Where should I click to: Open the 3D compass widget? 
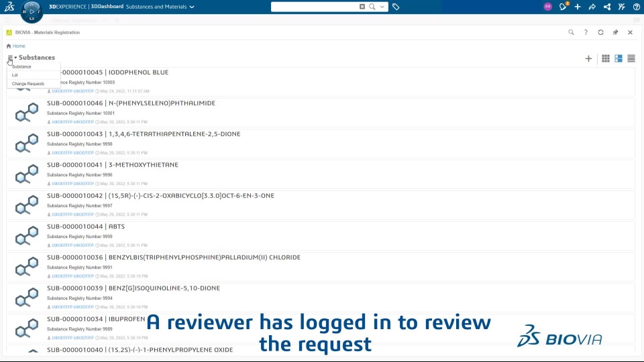point(32,12)
